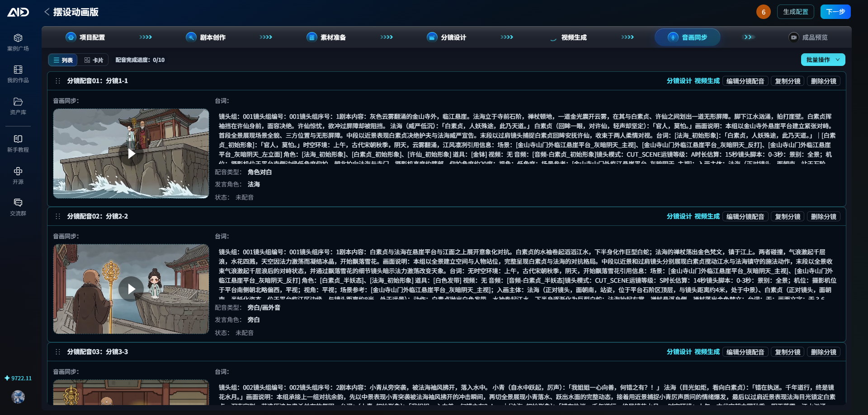Click 删除分镜 for 分镜配音01
Image resolution: width=868 pixels, height=415 pixels.
coord(824,81)
